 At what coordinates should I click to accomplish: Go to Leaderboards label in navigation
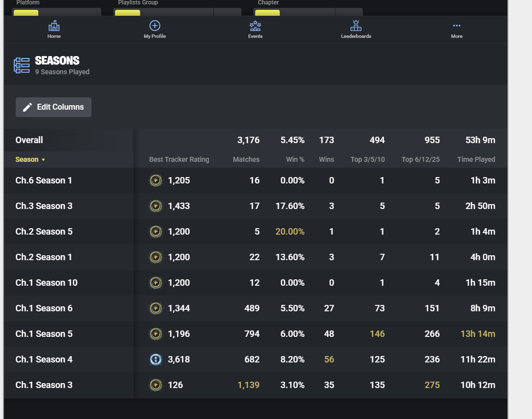coord(356,36)
